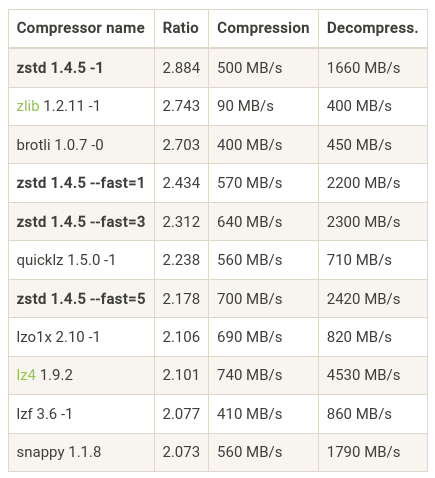This screenshot has height=478, width=435.
Task: Select the zstd 1.4.5 -1 cell
Action: (81, 68)
